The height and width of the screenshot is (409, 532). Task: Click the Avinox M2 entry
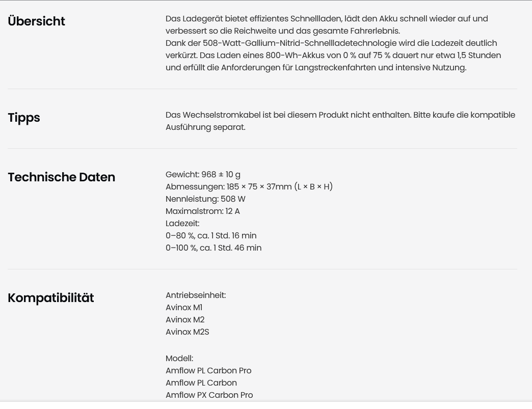[x=185, y=319]
